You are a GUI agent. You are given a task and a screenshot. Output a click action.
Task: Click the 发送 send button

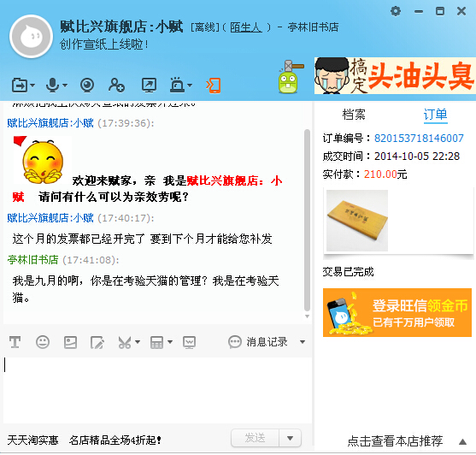255,438
